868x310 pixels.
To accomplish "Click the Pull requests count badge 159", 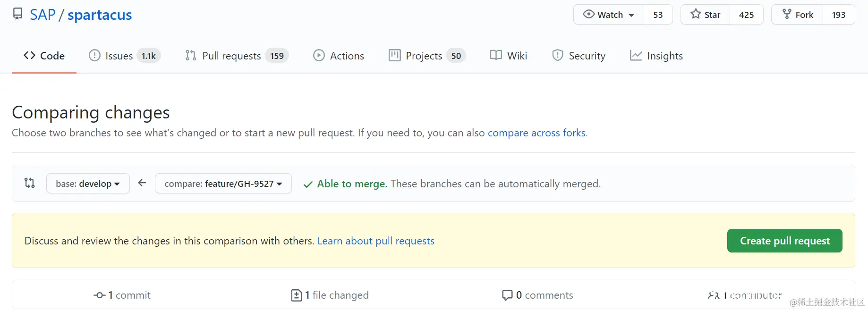I will (277, 56).
